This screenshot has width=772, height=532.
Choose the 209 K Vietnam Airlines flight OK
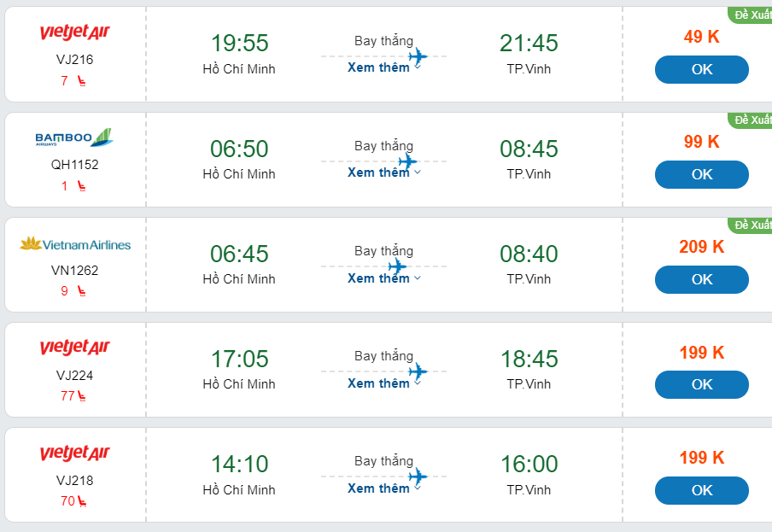point(701,279)
